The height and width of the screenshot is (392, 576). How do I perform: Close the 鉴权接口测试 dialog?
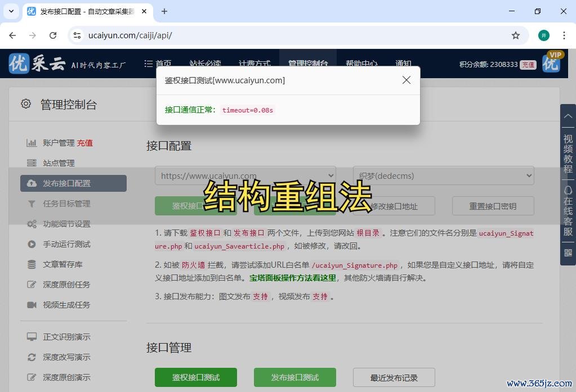coord(407,80)
